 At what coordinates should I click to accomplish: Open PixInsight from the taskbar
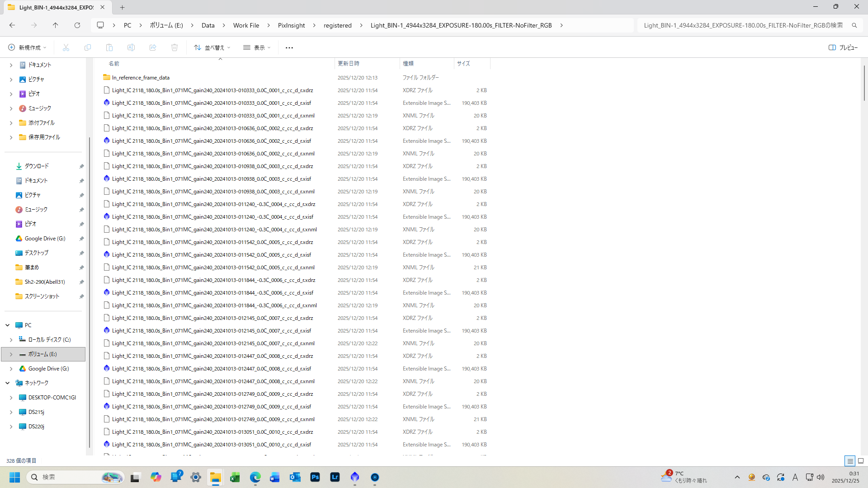[355, 477]
